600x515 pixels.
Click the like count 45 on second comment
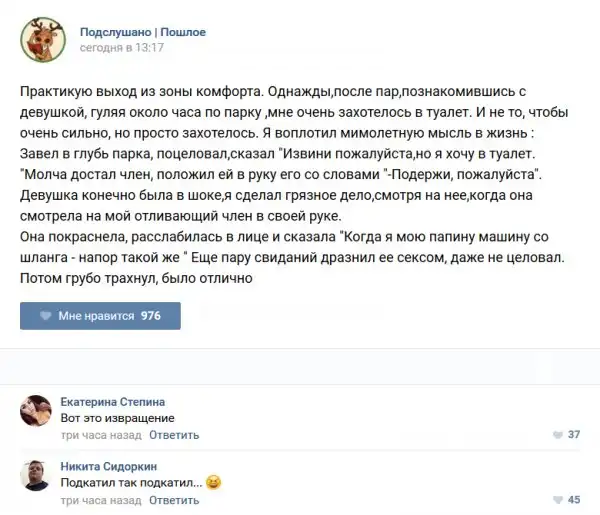574,500
